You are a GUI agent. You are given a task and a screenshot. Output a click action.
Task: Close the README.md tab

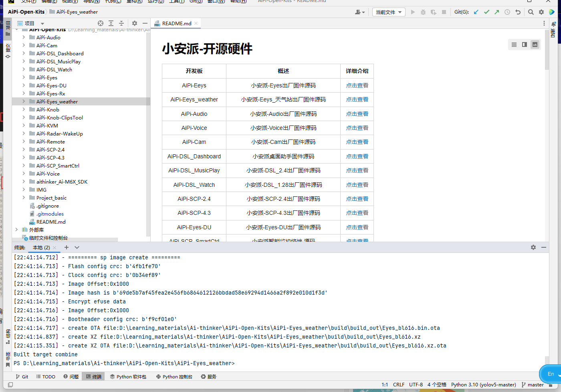click(x=196, y=23)
